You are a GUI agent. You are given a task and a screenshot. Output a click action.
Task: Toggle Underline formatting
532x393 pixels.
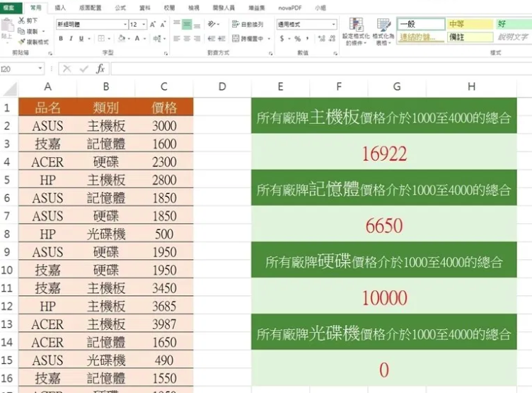(81, 38)
